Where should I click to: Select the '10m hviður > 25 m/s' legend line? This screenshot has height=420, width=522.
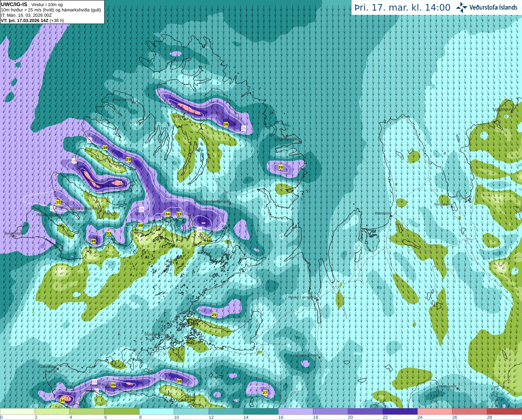tap(51, 10)
